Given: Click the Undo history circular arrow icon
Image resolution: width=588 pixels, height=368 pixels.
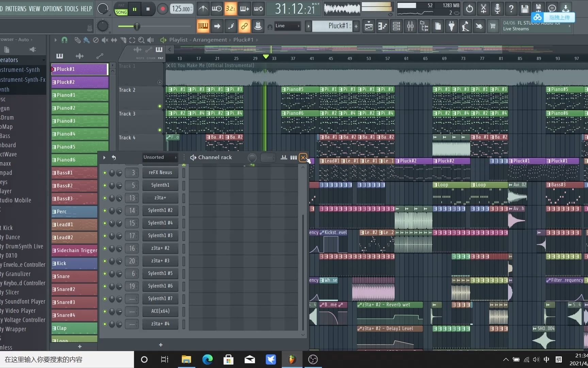Looking at the screenshot, I should point(470,9).
